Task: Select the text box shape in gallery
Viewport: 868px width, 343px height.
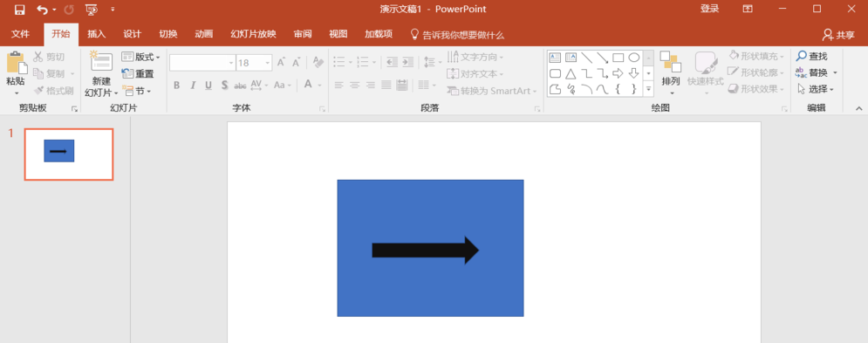Action: point(555,57)
